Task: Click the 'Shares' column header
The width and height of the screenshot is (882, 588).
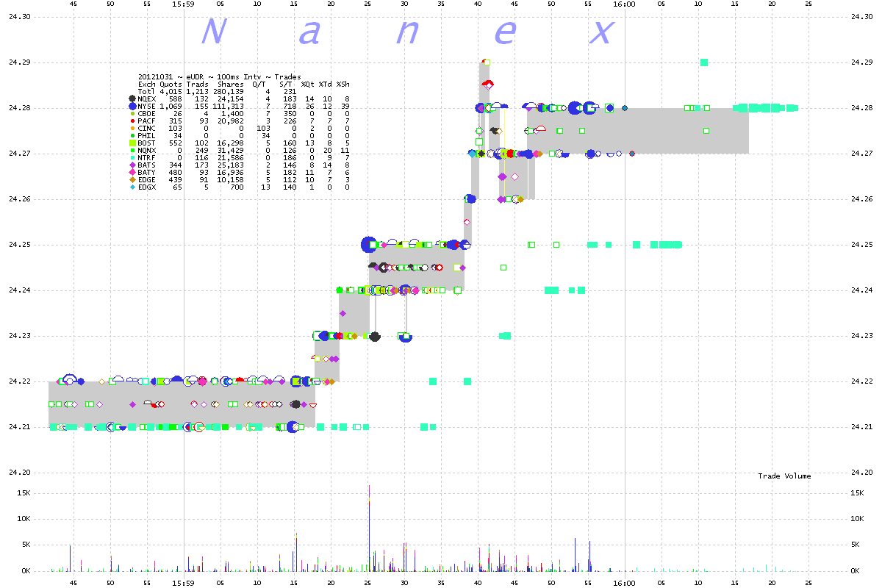Action: click(229, 84)
